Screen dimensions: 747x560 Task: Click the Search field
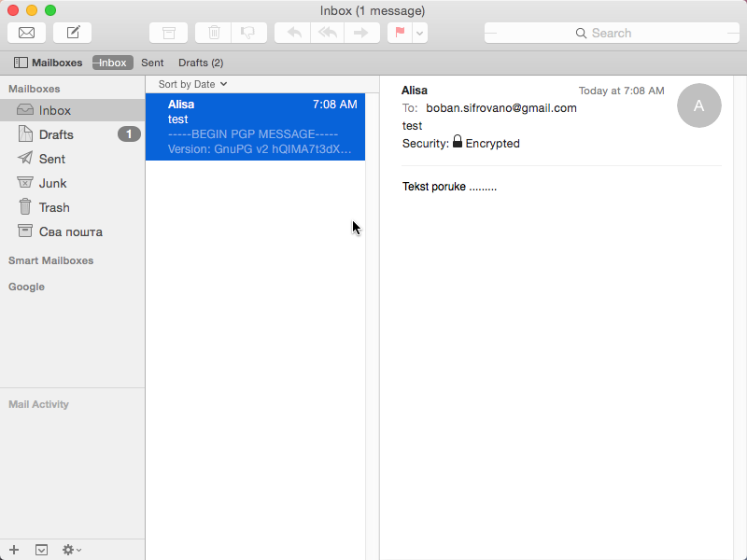(612, 33)
